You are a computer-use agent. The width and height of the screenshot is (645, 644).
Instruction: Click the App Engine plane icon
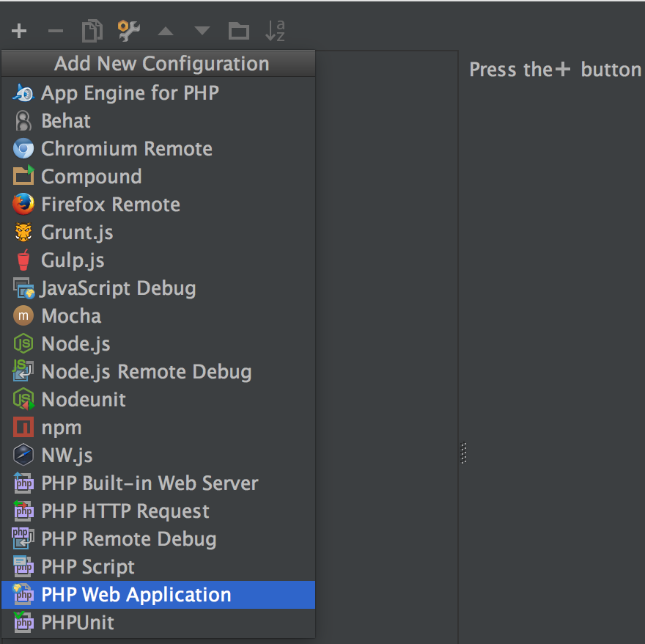(x=23, y=93)
